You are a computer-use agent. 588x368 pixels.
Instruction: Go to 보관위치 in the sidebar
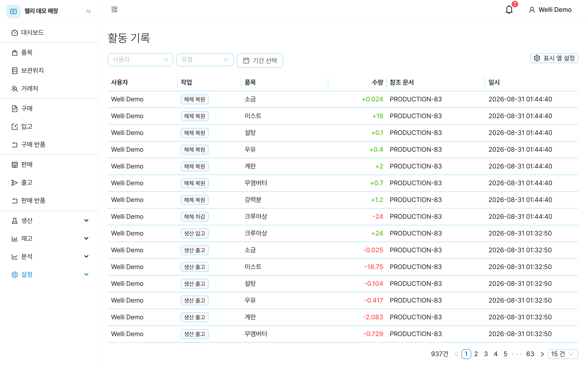(49, 70)
